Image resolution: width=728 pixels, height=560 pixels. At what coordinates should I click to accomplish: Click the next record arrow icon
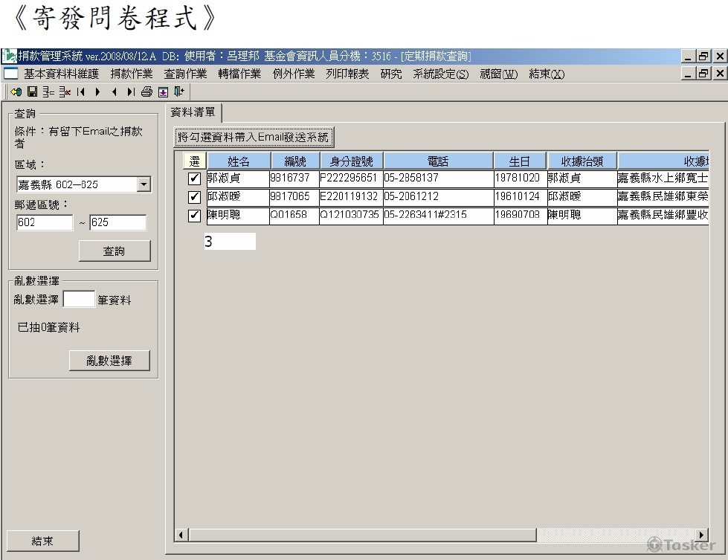[x=97, y=92]
